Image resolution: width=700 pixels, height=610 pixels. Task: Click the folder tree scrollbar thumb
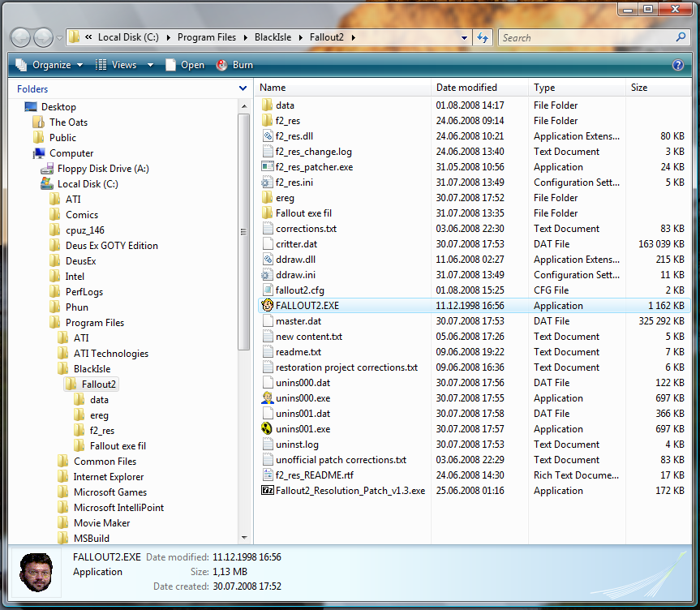point(244,232)
